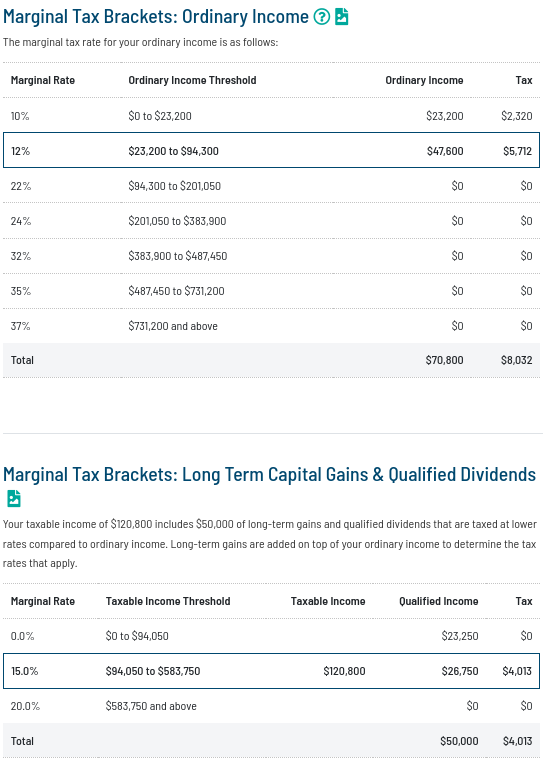The image size is (543, 761).
Task: Select the 22% bracket row threshold text
Action: tap(175, 186)
